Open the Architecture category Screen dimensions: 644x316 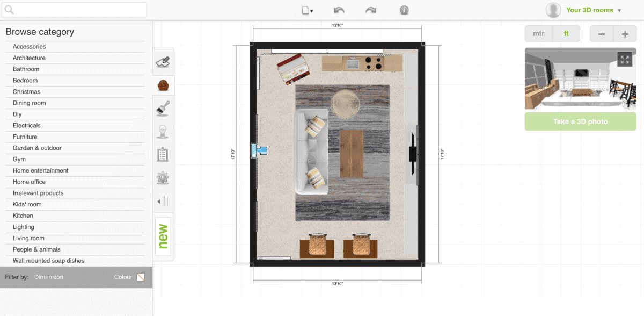point(29,58)
